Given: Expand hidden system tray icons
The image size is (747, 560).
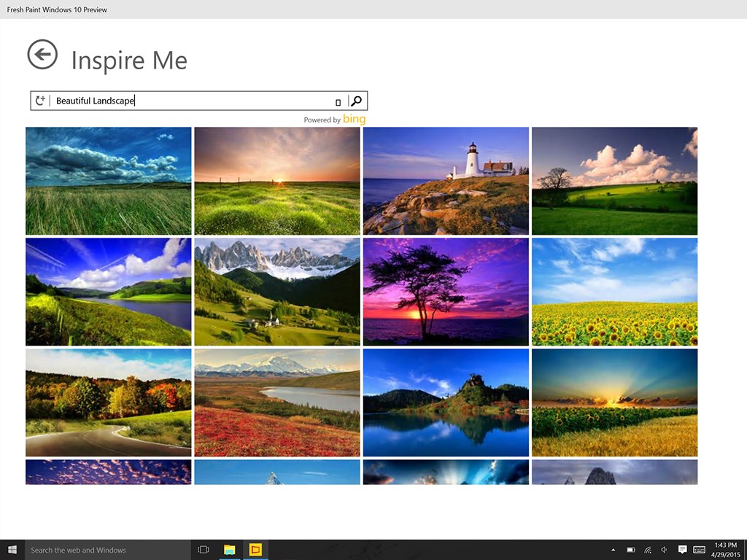Looking at the screenshot, I should 614,550.
